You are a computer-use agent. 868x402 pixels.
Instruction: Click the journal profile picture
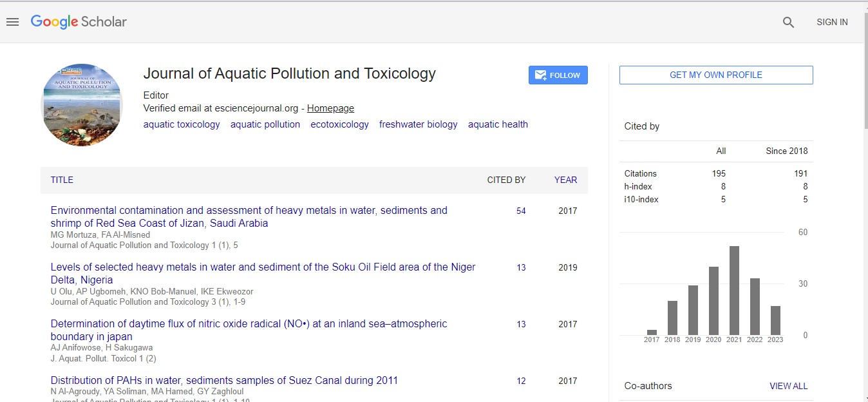(x=82, y=105)
